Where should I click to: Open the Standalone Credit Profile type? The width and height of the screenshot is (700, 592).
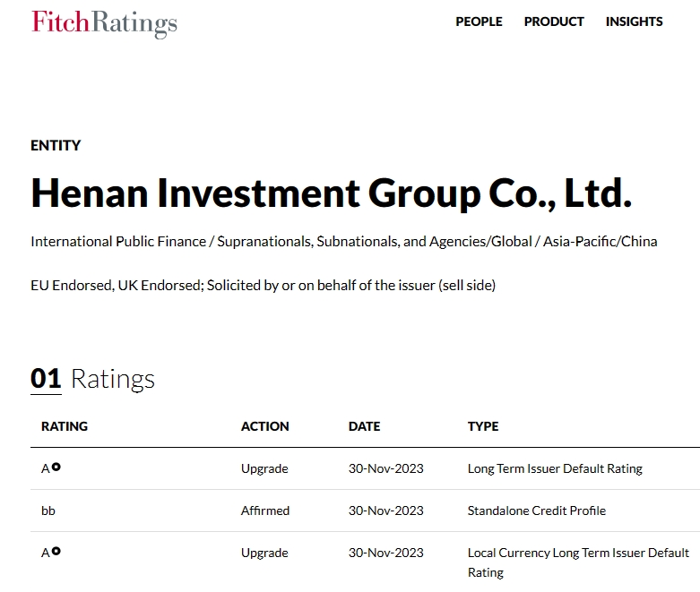coord(536,510)
